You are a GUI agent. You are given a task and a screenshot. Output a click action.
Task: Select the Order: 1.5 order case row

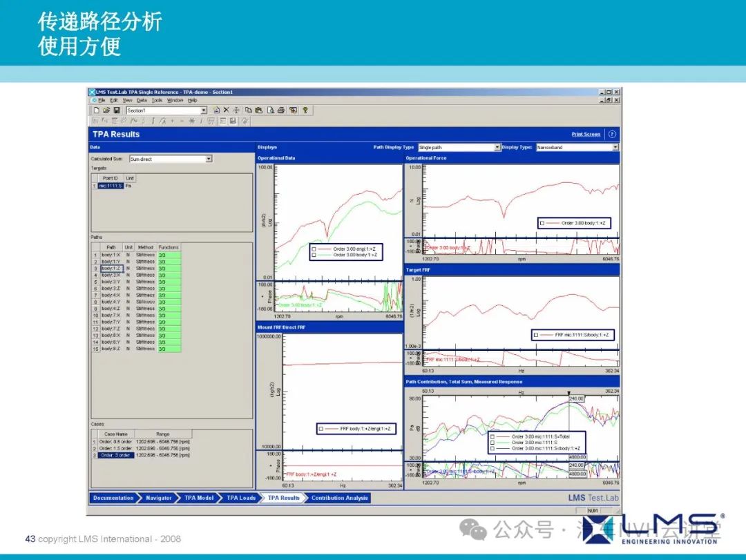(x=115, y=448)
